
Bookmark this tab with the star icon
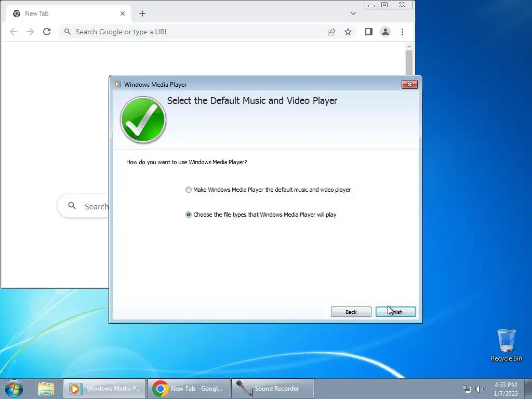[x=348, y=32]
